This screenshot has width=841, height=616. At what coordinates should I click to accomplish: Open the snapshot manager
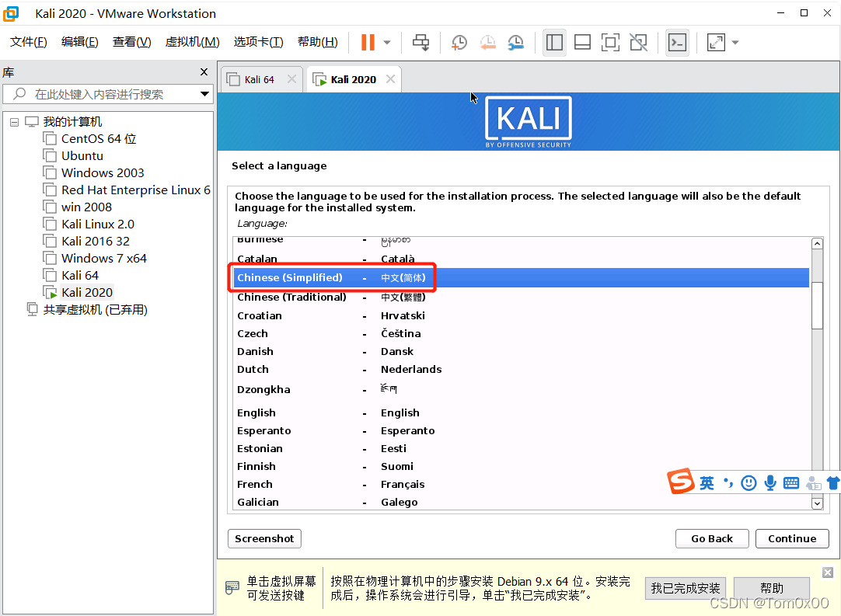point(516,43)
